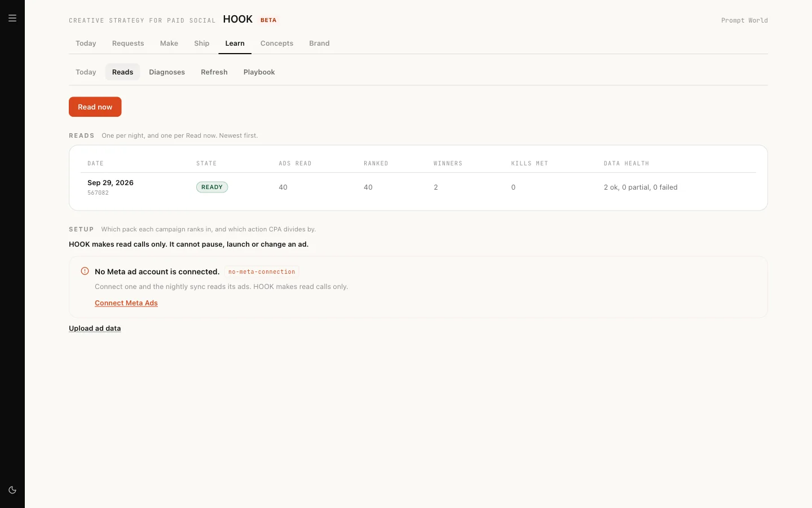
Task: Click the warning icon beside No Meta ad account
Action: pos(85,271)
